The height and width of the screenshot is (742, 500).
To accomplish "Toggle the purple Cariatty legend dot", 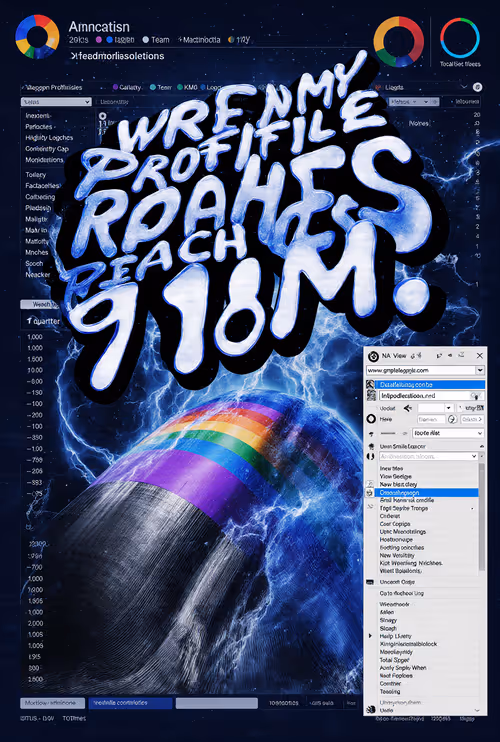I will [x=115, y=87].
